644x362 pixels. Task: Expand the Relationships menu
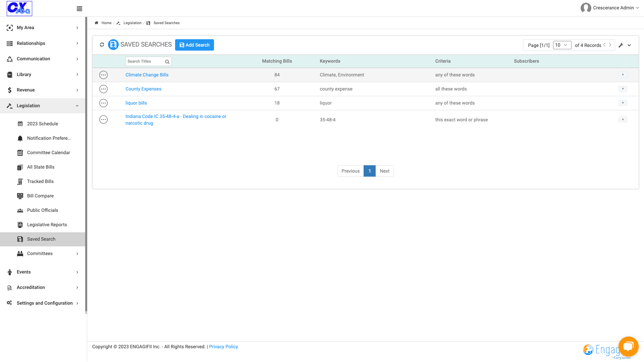tap(43, 43)
